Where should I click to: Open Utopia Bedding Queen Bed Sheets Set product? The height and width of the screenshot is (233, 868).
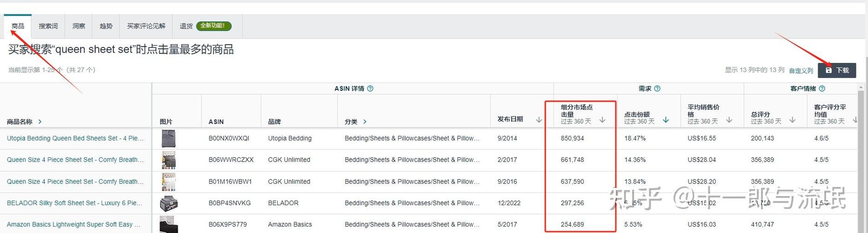pos(75,138)
